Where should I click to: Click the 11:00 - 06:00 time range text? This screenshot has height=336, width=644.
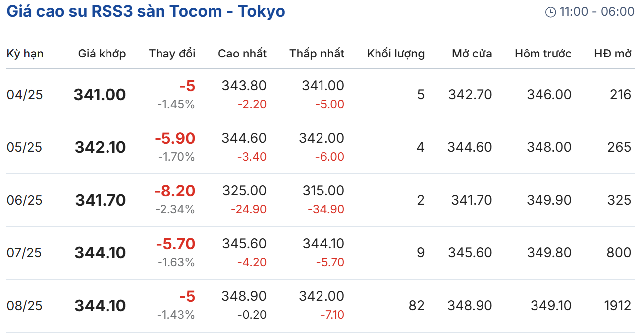pos(596,12)
